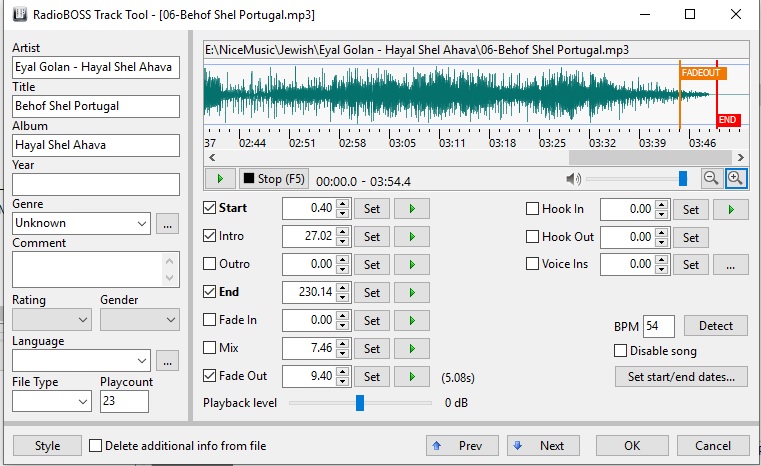Go to previous track with Prev
Viewport: 761px width, 466px height.
[462, 446]
